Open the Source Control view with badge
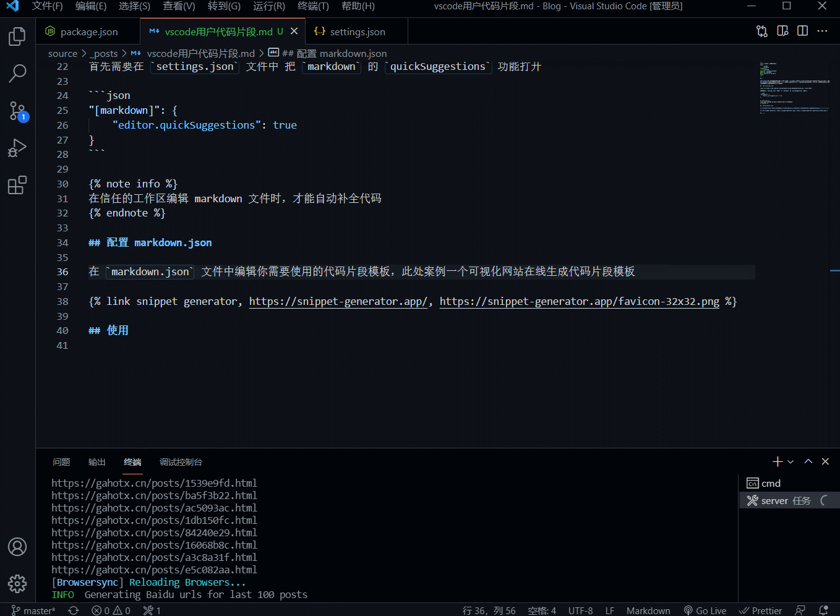Viewport: 840px width, 616px height. click(17, 111)
